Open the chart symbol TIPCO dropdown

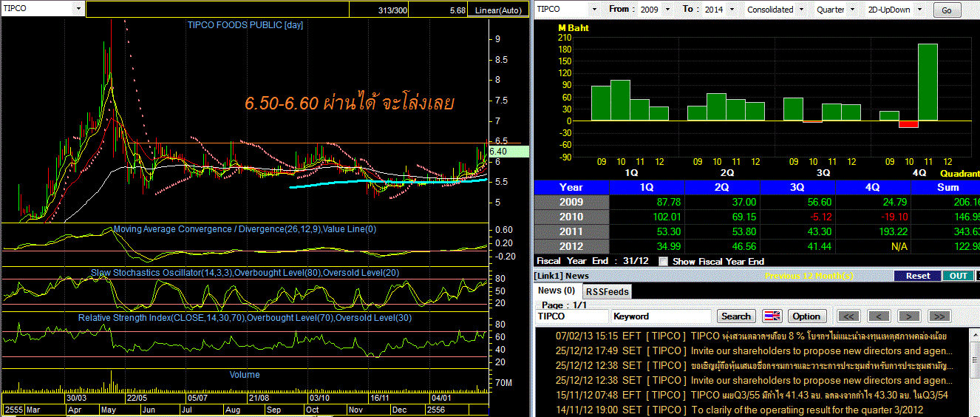coord(78,9)
